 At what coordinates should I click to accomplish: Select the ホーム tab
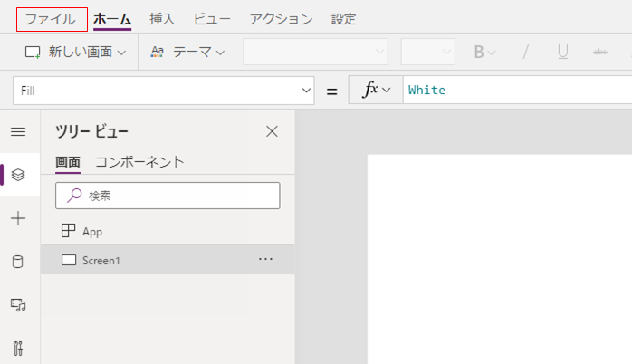(x=112, y=19)
